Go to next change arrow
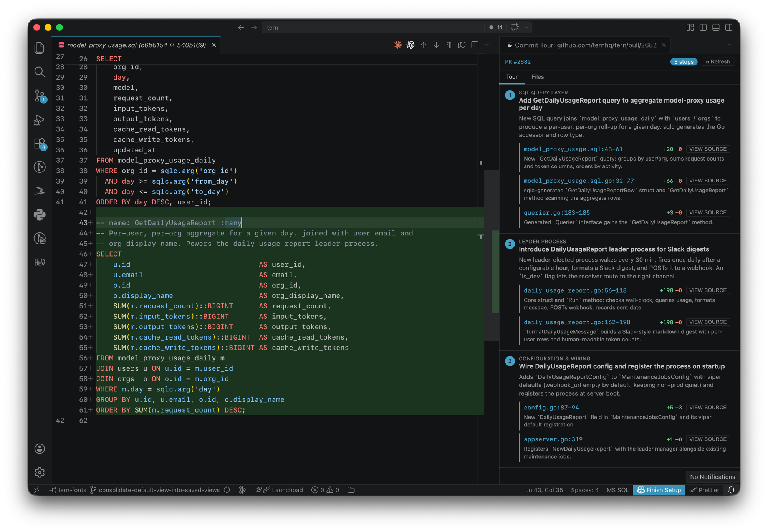768x532 pixels. (x=436, y=45)
